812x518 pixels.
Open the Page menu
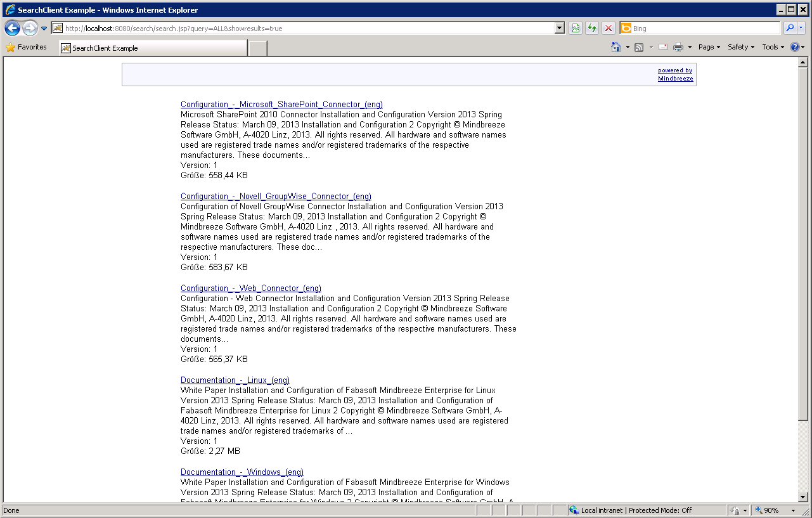709,47
